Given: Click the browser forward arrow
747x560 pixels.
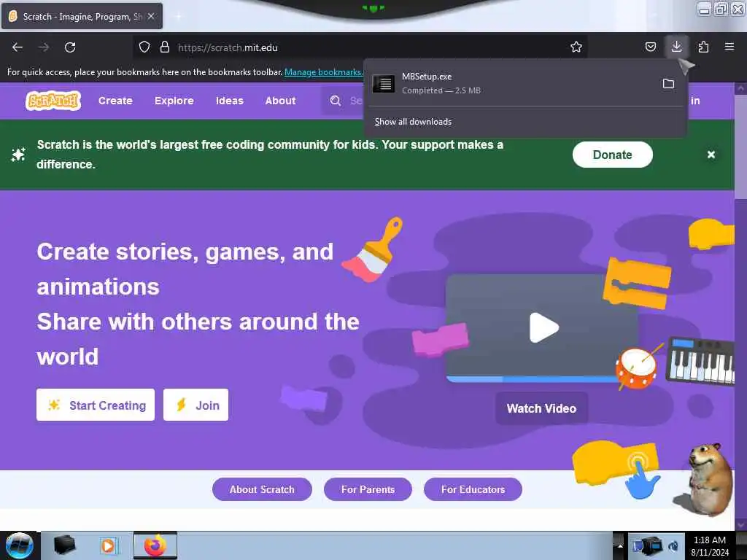Looking at the screenshot, I should [x=44, y=47].
